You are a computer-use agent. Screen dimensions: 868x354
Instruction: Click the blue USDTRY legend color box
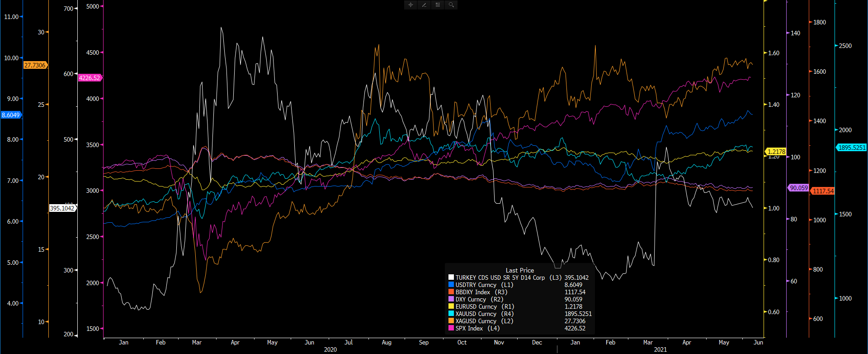pos(451,285)
